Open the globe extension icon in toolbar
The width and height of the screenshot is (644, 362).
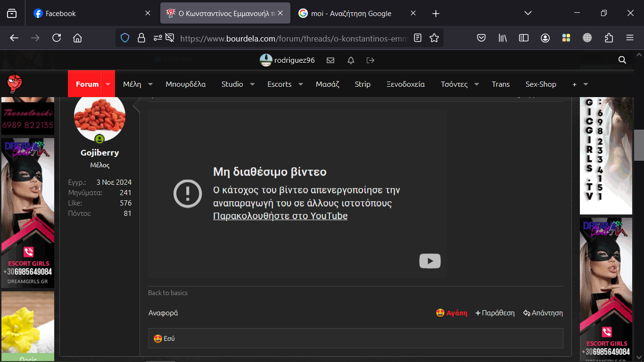tap(587, 38)
